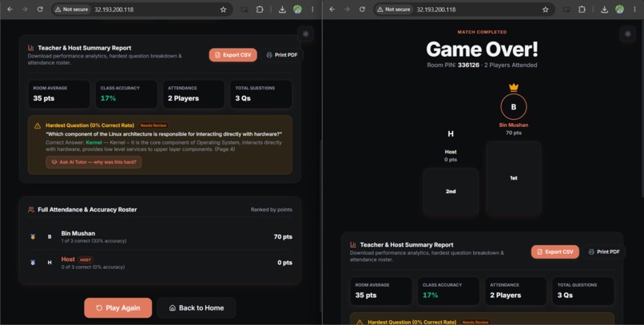Click Ask AI Tutor — why was this hard?

(93, 162)
